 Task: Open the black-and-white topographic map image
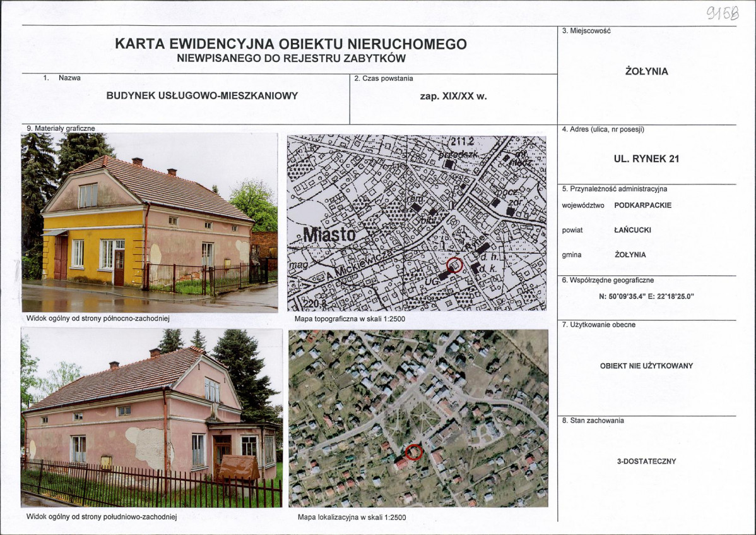tap(416, 223)
